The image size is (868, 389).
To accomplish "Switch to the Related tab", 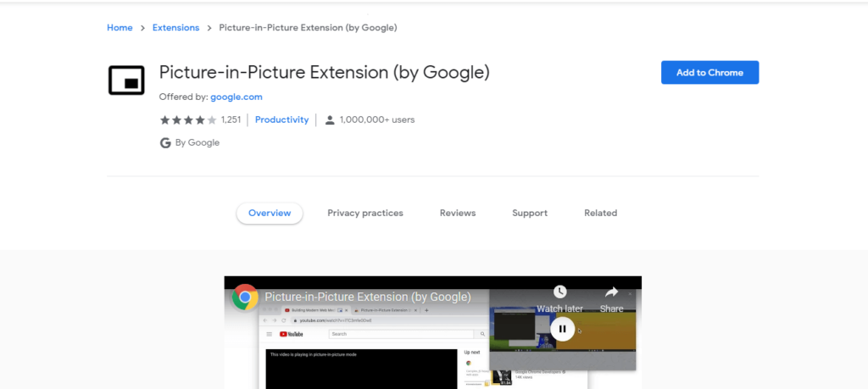I will click(601, 213).
